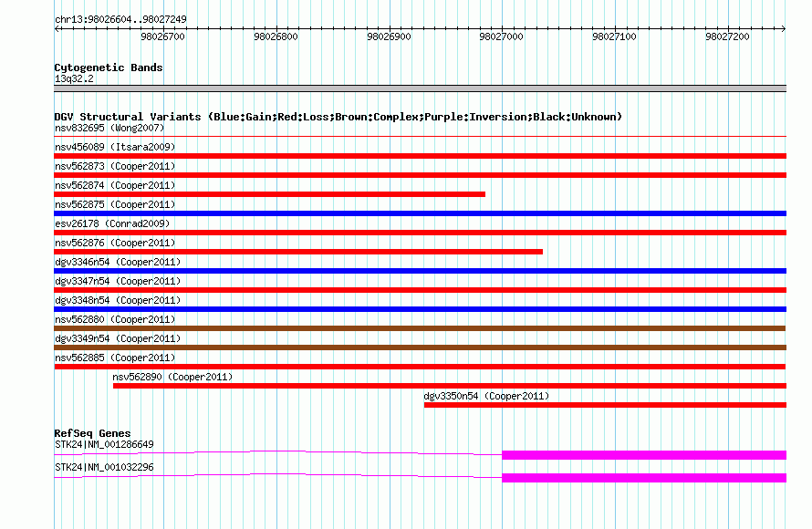Select the nsv456089 (Itsara2009) red loss bar
Image resolution: width=812 pixels, height=529 pixels.
[420, 156]
